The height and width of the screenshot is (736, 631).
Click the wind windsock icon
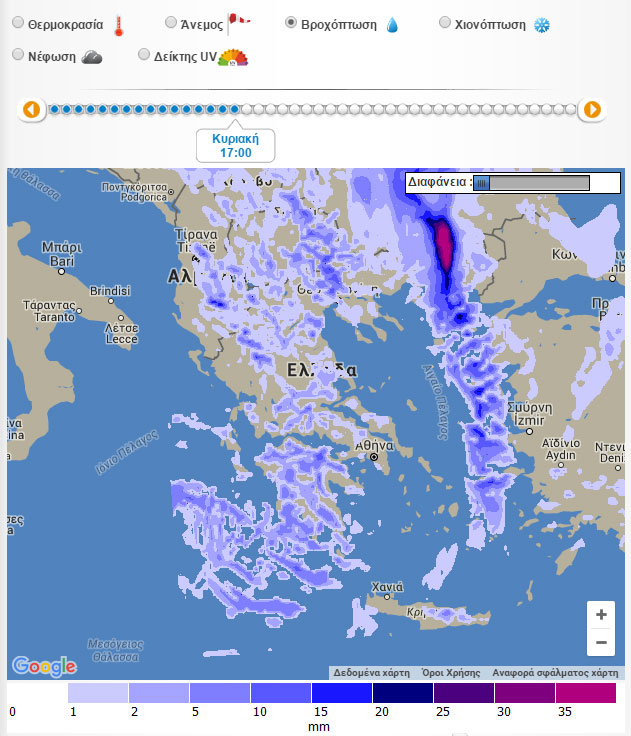click(x=239, y=22)
